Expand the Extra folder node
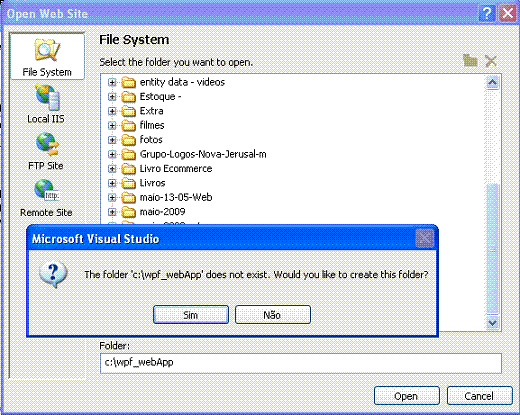 112,111
